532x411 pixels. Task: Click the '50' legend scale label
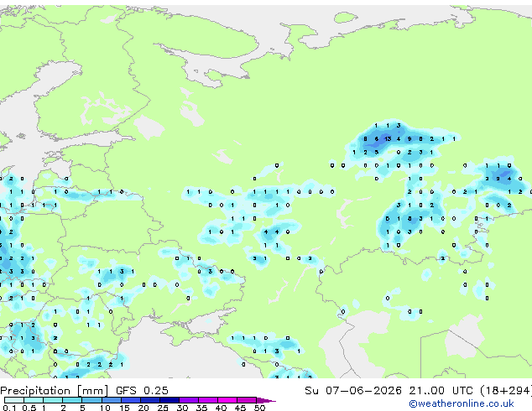(x=259, y=408)
